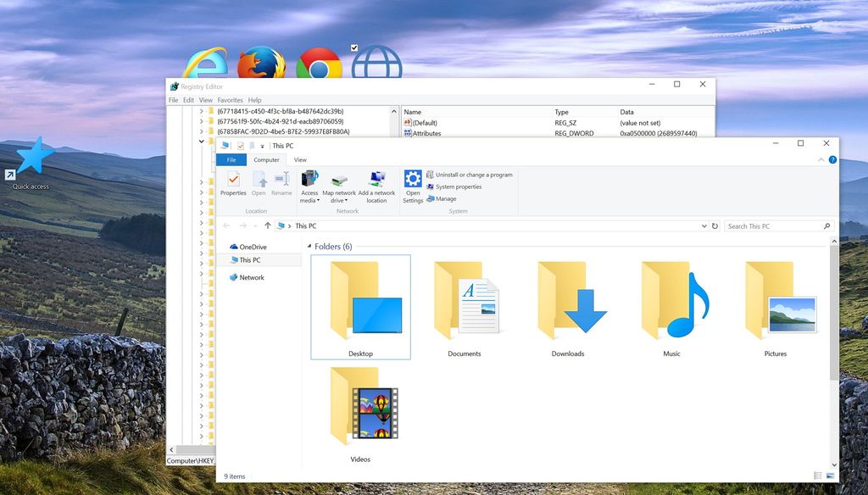868x495 pixels.
Task: Open the Favorites menu in Registry Editor
Action: [230, 99]
